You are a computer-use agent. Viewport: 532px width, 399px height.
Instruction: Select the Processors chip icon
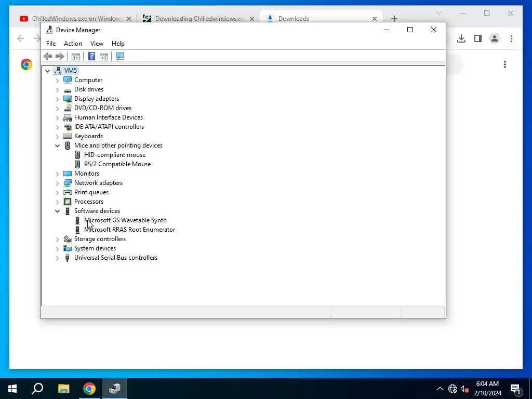68,202
